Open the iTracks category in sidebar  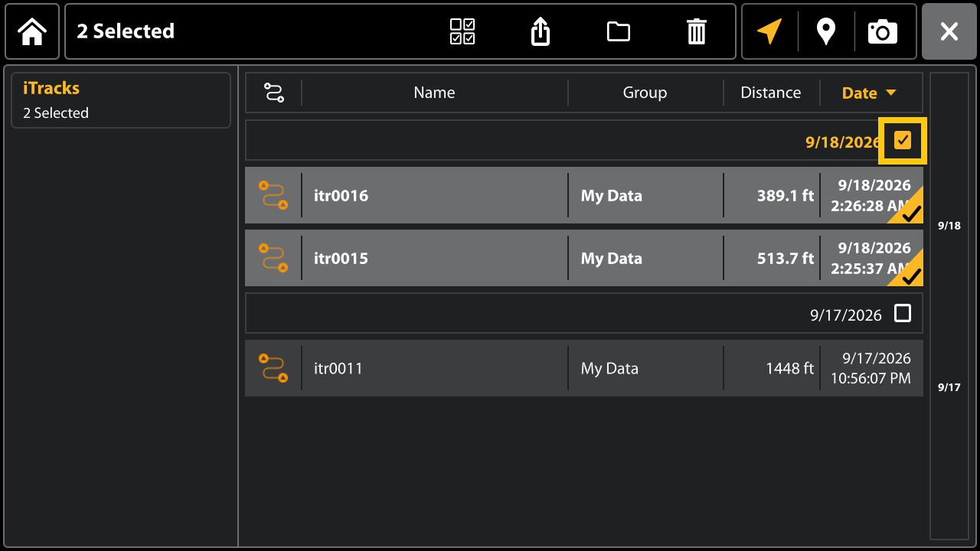(x=121, y=100)
